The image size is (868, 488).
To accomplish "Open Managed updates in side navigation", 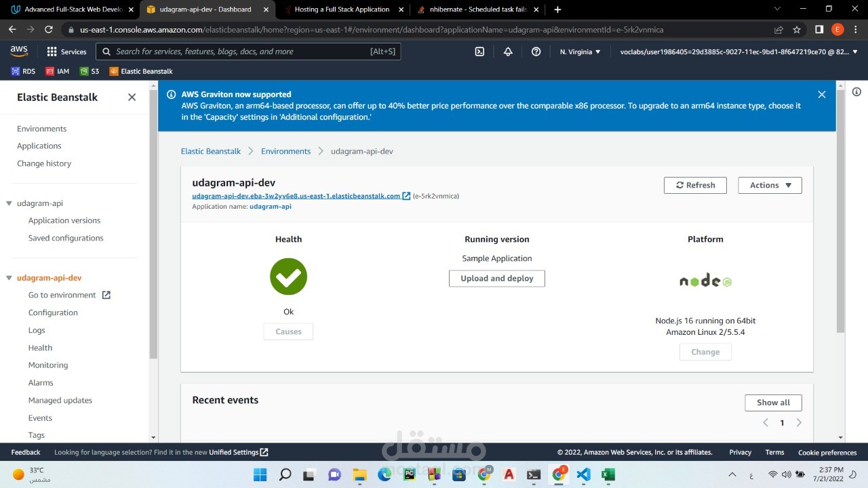I will (x=60, y=400).
